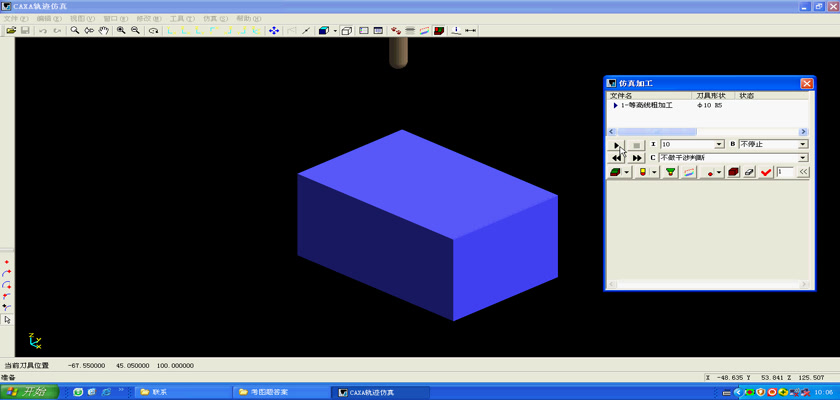This screenshot has width=840, height=400.
Task: Select the hand pan tool
Action: pos(103,31)
